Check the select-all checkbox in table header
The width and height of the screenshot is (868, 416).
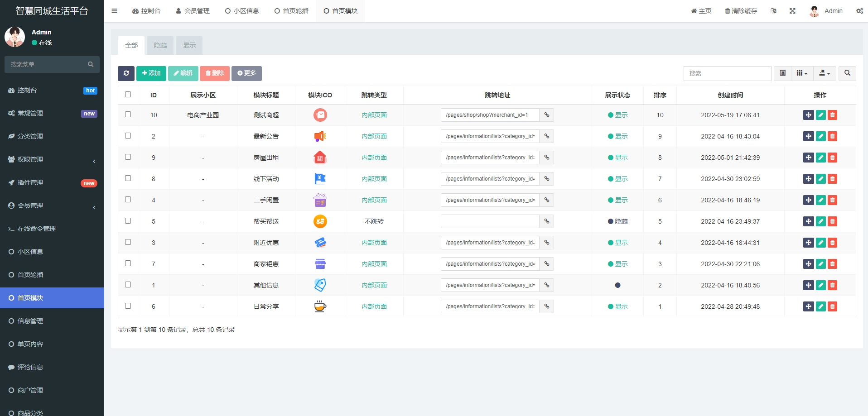(128, 95)
